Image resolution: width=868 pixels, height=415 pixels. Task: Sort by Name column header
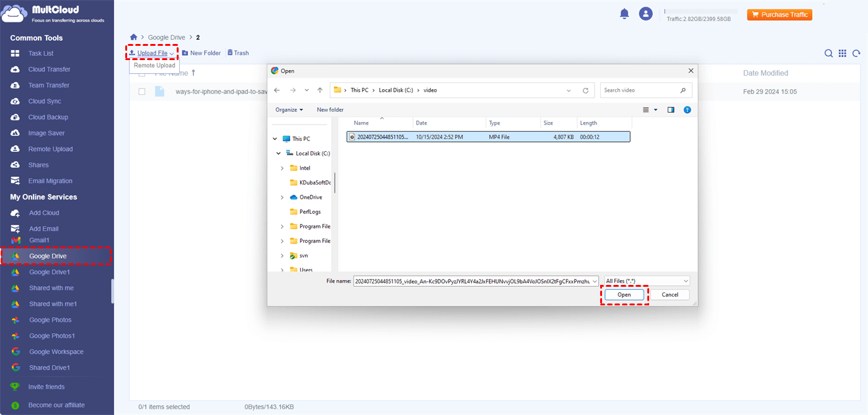pos(361,123)
